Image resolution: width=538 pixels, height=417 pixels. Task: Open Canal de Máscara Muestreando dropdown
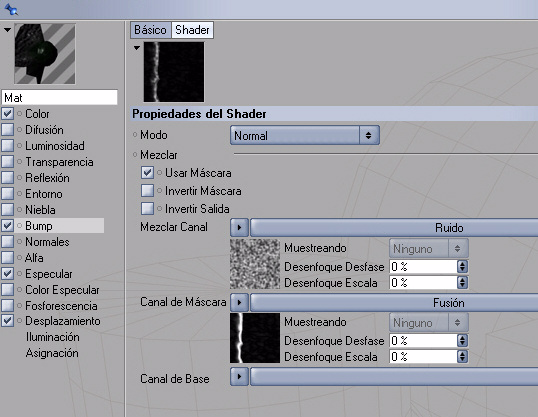pyautogui.click(x=429, y=322)
